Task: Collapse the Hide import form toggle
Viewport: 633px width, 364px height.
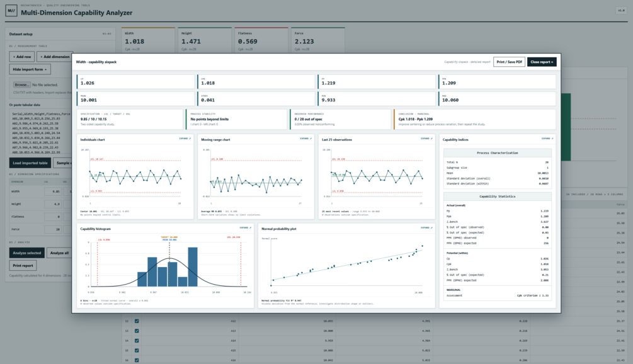Action: (30, 69)
